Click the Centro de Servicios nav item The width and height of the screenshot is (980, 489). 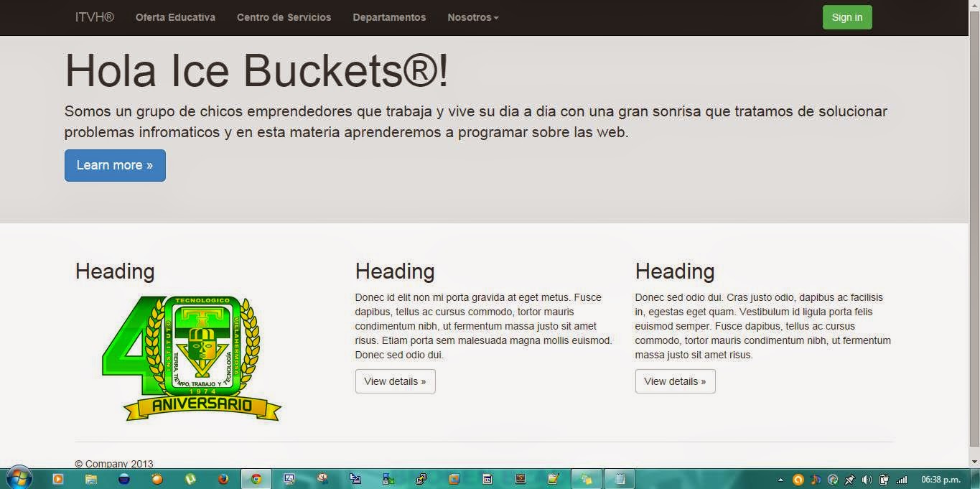[284, 17]
